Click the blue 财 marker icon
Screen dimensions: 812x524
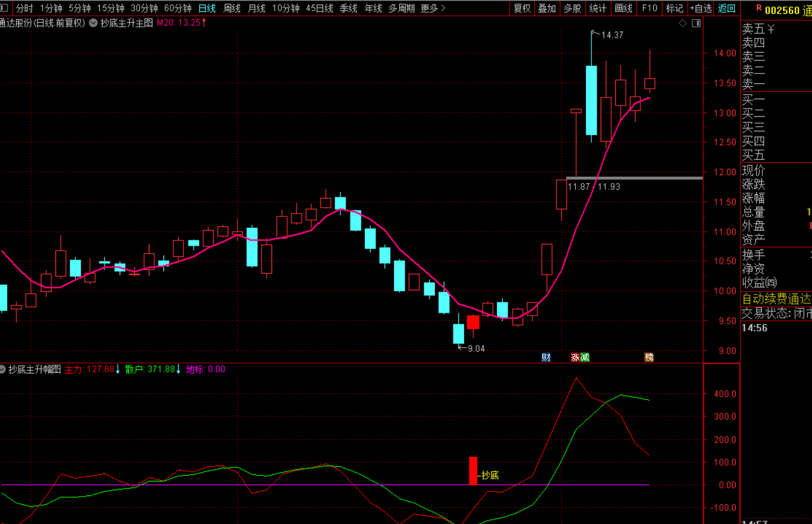(x=546, y=357)
